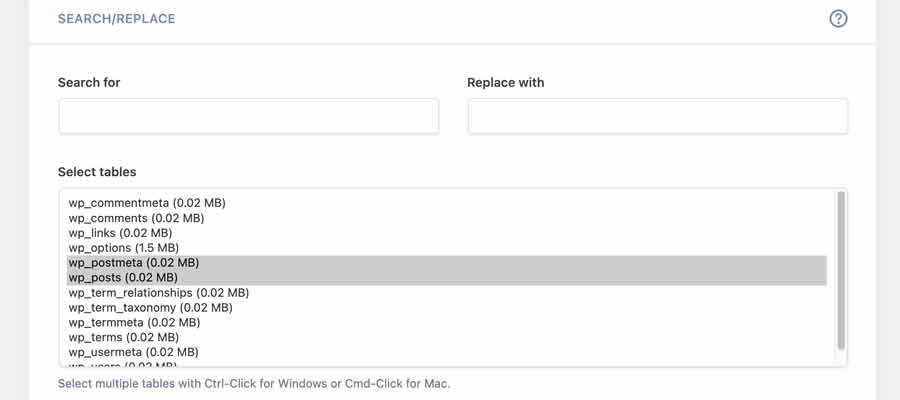Click the highlighted wp_posts table

click(123, 278)
